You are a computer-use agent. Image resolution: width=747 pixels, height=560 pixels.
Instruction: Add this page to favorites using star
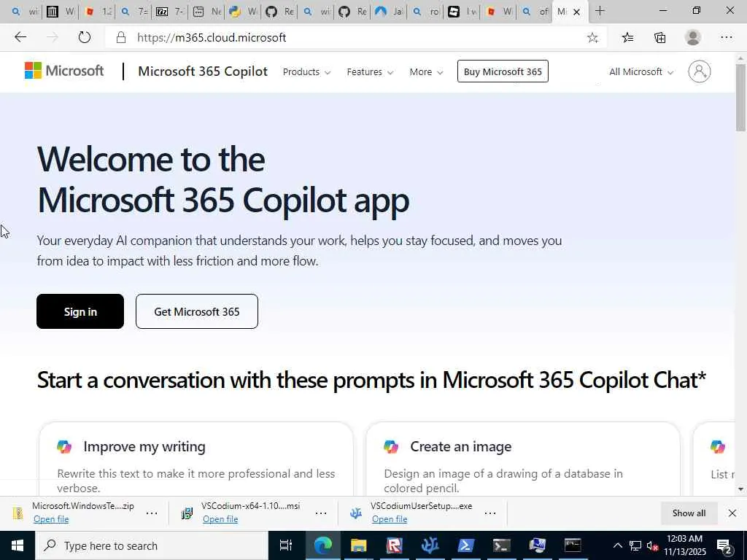pyautogui.click(x=592, y=38)
